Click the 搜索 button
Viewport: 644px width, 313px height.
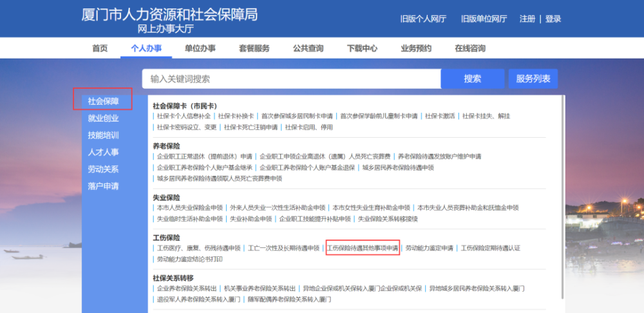473,79
